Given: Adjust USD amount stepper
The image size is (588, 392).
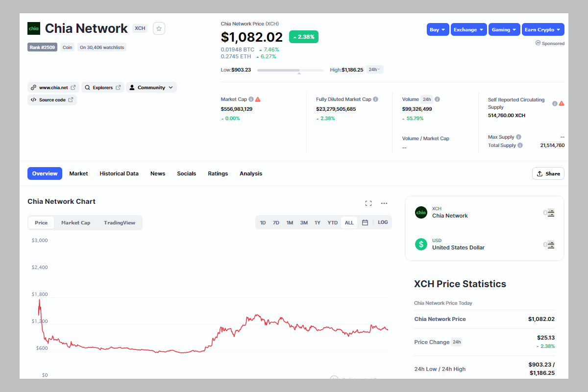Looking at the screenshot, I should tap(551, 245).
